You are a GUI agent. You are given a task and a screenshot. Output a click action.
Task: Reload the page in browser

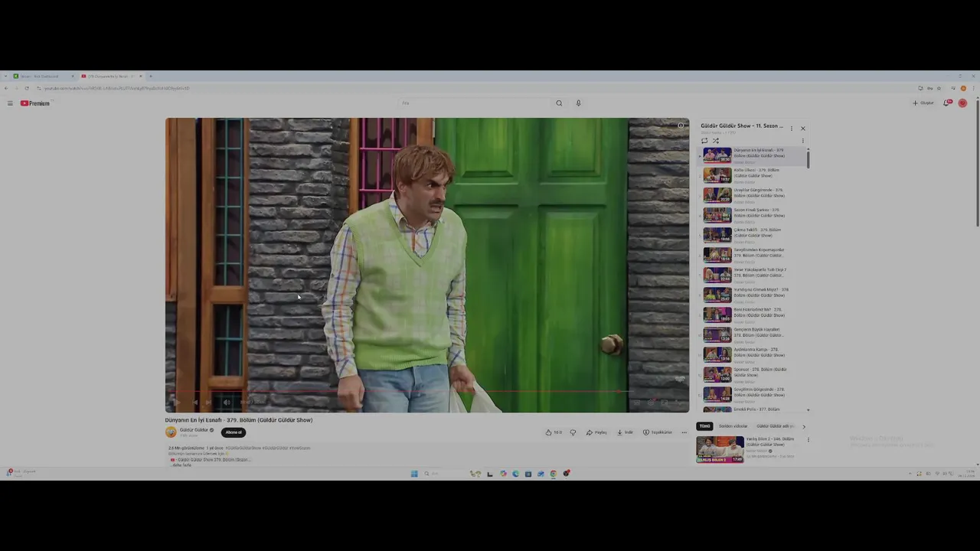(28, 88)
